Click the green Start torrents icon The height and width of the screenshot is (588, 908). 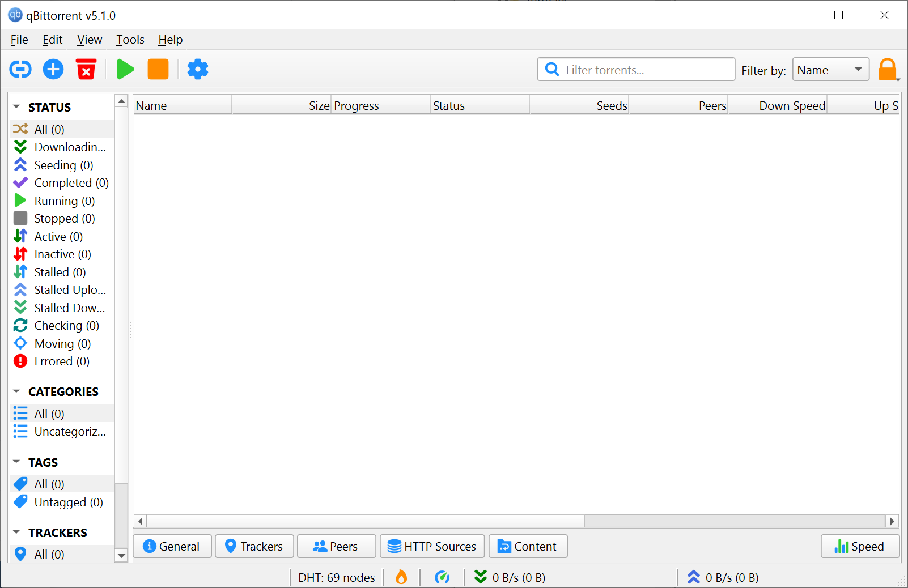pyautogui.click(x=125, y=69)
